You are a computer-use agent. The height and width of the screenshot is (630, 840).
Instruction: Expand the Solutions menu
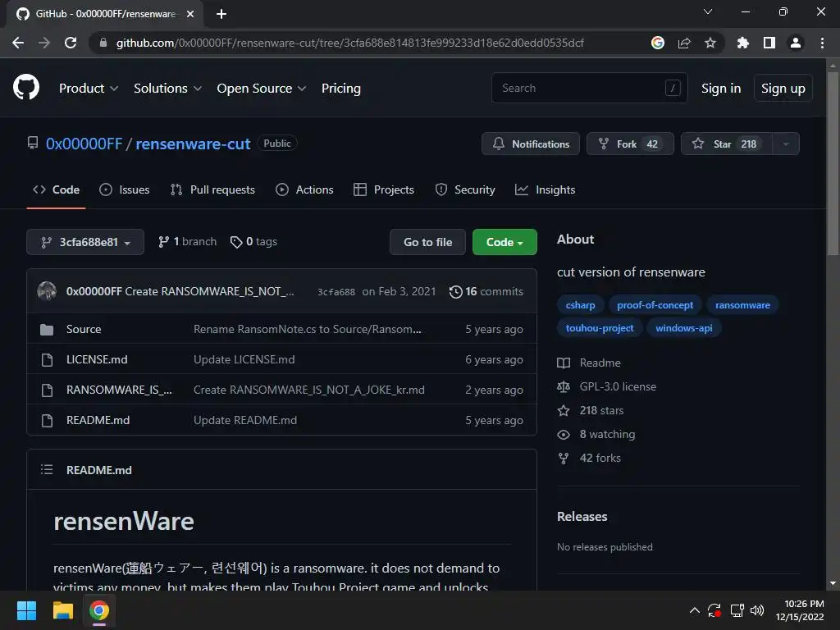pyautogui.click(x=167, y=88)
